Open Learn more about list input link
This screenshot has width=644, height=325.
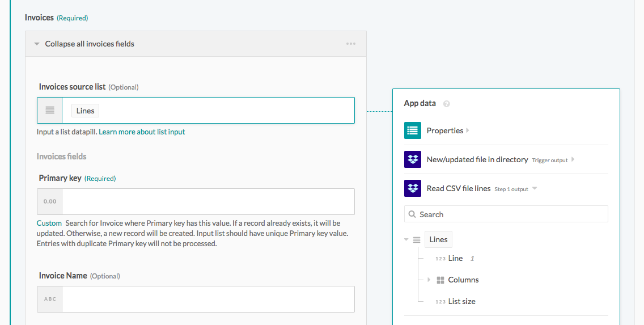[142, 132]
